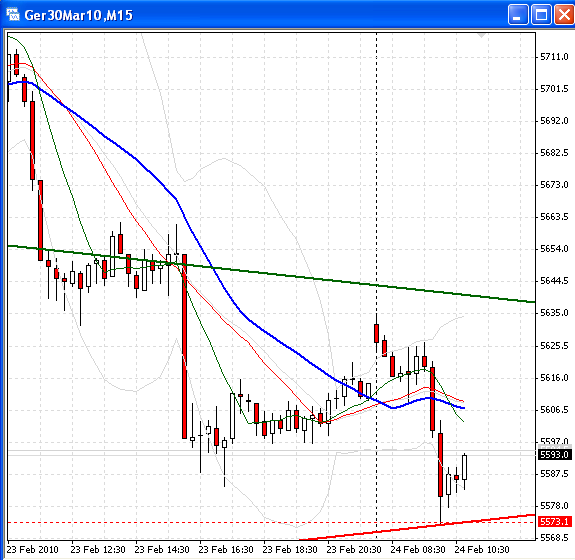Click the 5654.0 price scale label
This screenshot has height=560, width=575.
point(554,249)
